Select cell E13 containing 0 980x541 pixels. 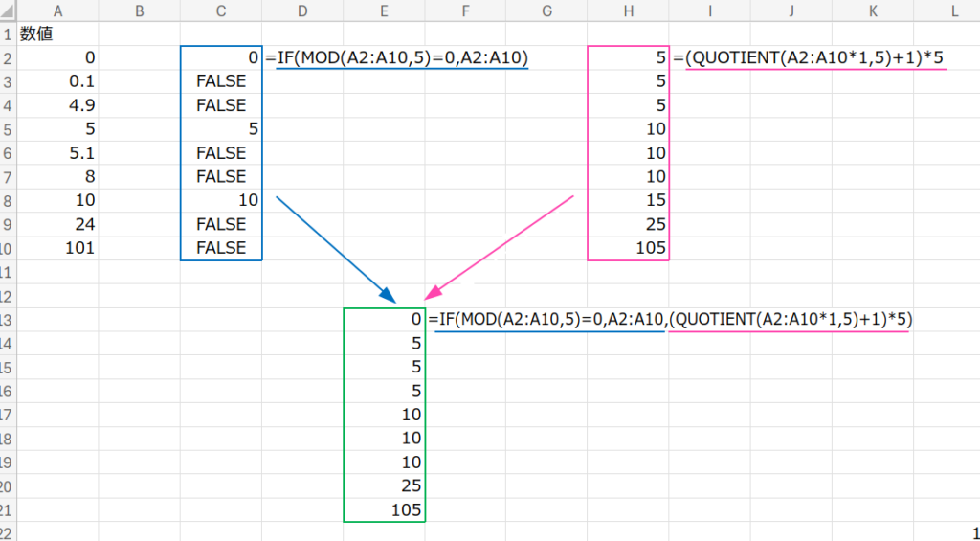(x=384, y=319)
